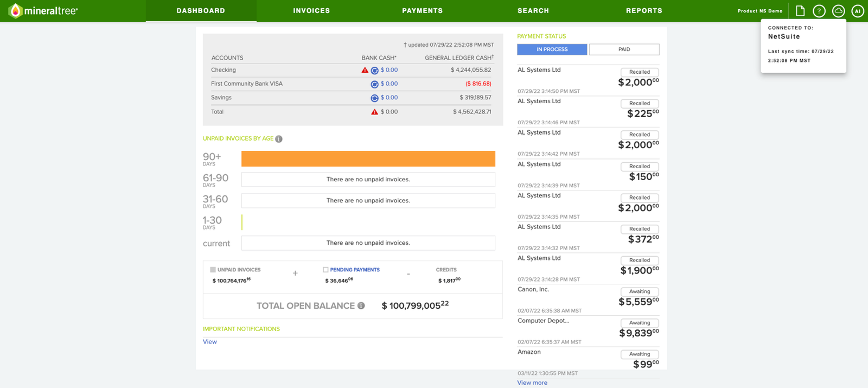Image resolution: width=868 pixels, height=388 pixels.
Task: Click the 61-90 days no unpaid invoices box
Action: click(368, 180)
